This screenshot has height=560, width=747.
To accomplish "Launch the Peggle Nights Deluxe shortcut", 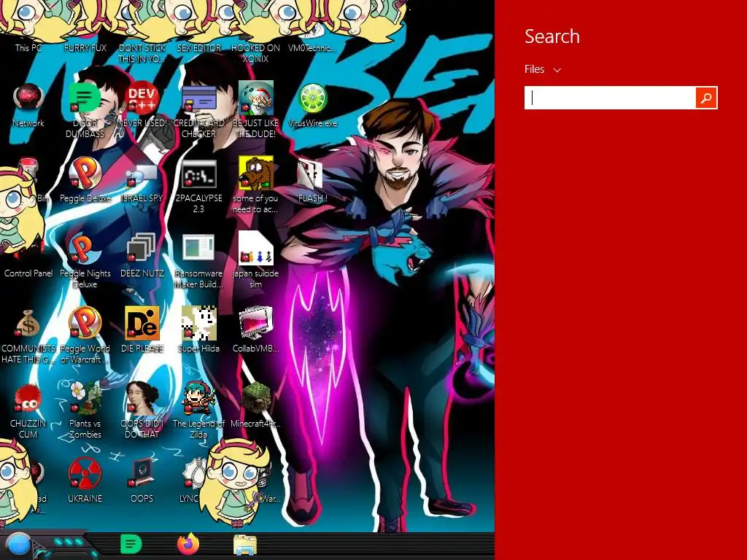I will pos(85,249).
